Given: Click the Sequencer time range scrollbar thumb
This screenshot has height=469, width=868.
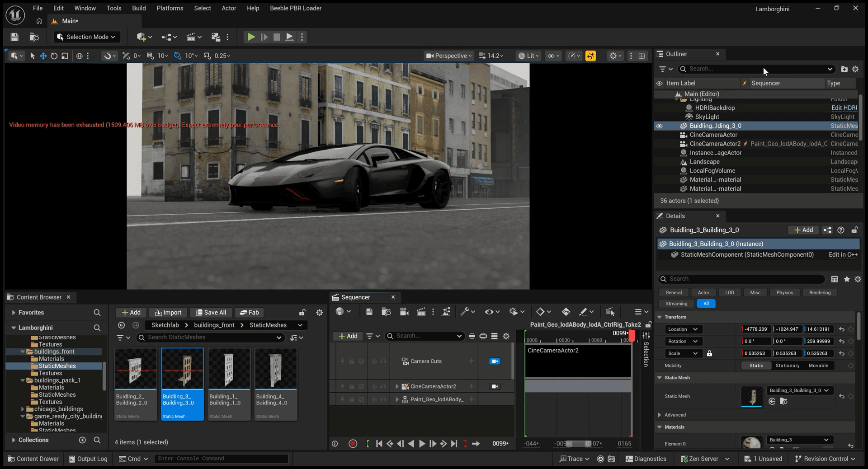Looking at the screenshot, I should pyautogui.click(x=579, y=444).
